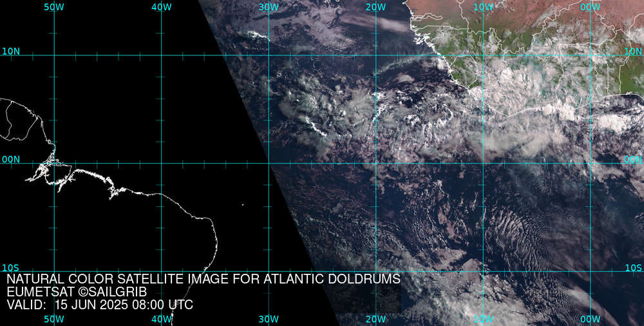Click the 20W longitude label on the top edge
This screenshot has height=326, width=644.
(x=376, y=7)
